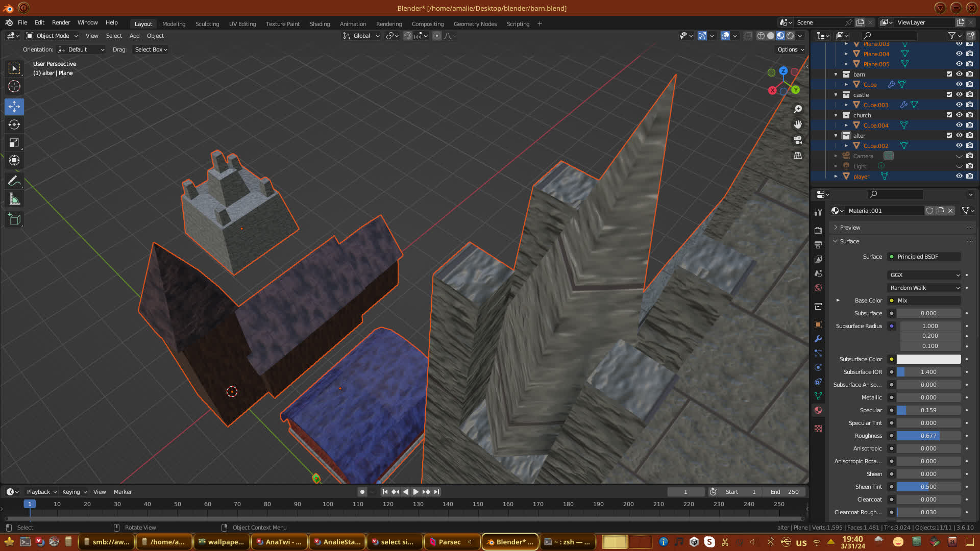The width and height of the screenshot is (980, 551).
Task: Select the Measure tool
Action: point(14,199)
